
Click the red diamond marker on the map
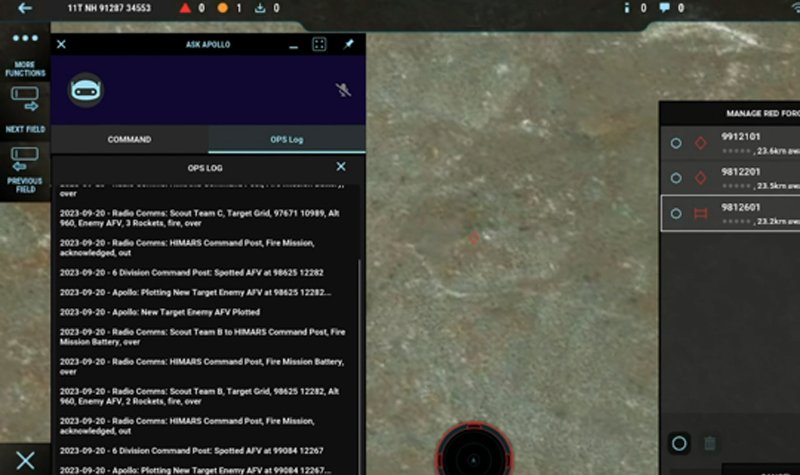coord(474,238)
